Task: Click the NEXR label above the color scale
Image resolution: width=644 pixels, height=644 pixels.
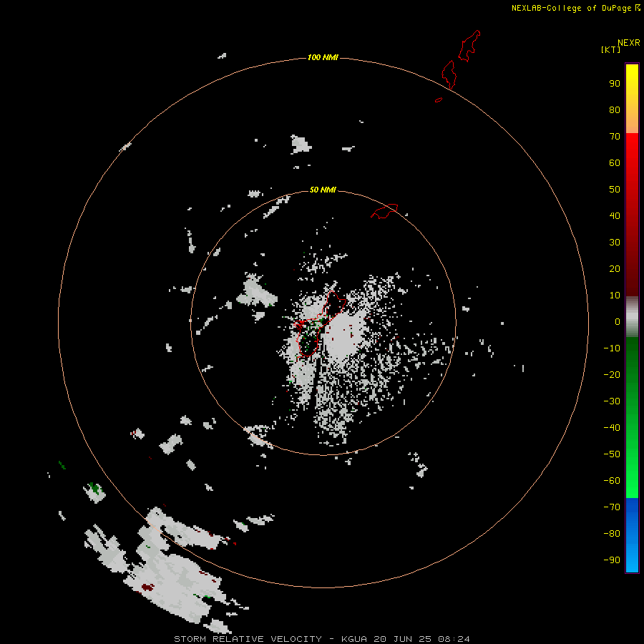Action: 629,43
